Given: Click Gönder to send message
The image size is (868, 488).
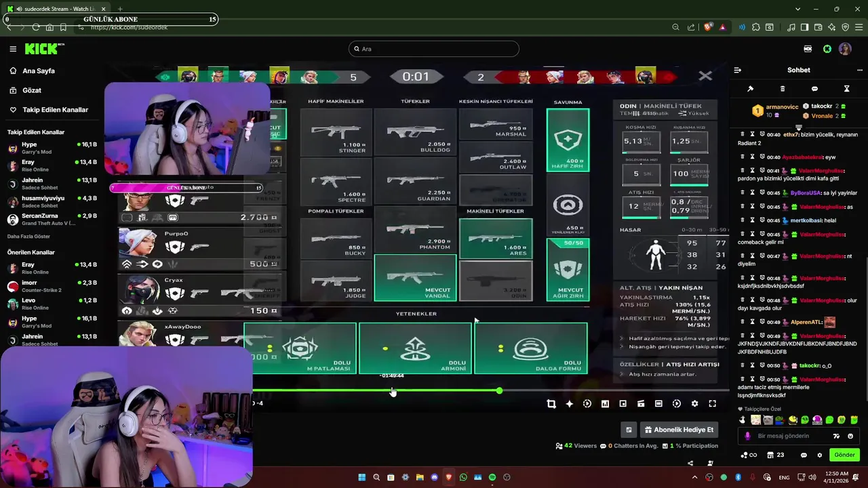Looking at the screenshot, I should [844, 455].
